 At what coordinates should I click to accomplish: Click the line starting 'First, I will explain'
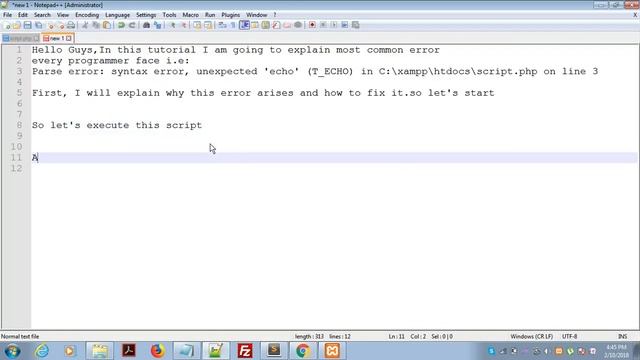[x=263, y=93]
